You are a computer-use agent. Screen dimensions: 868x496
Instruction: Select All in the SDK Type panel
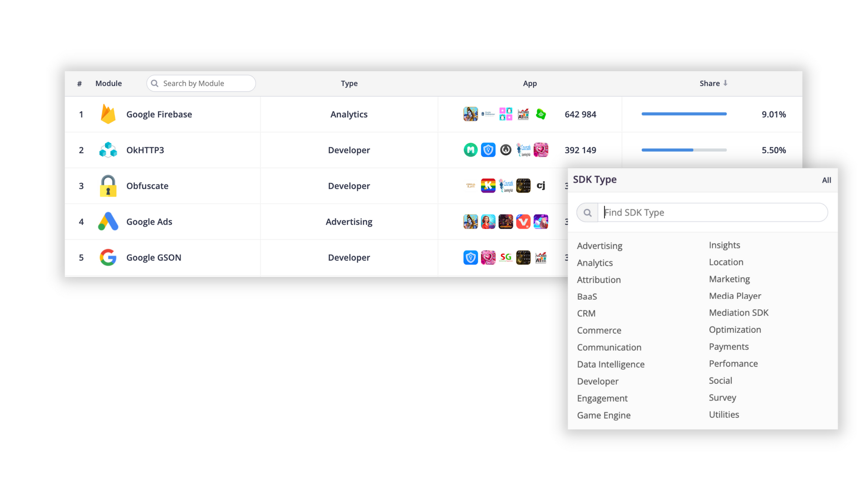click(826, 180)
